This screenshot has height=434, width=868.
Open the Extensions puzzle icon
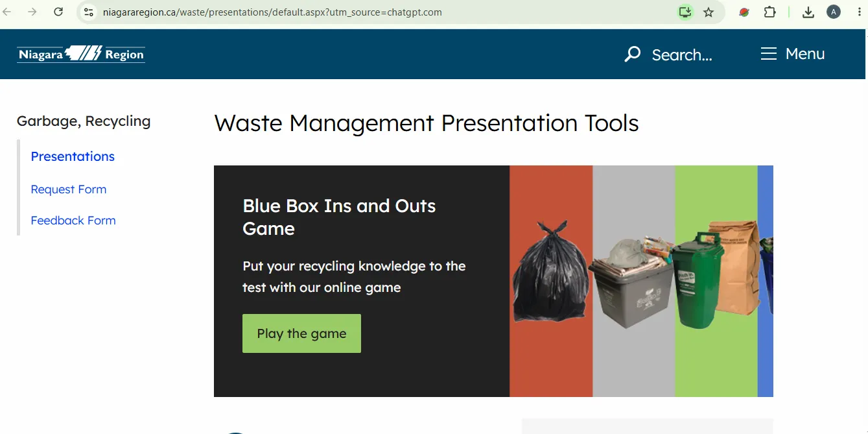click(769, 12)
